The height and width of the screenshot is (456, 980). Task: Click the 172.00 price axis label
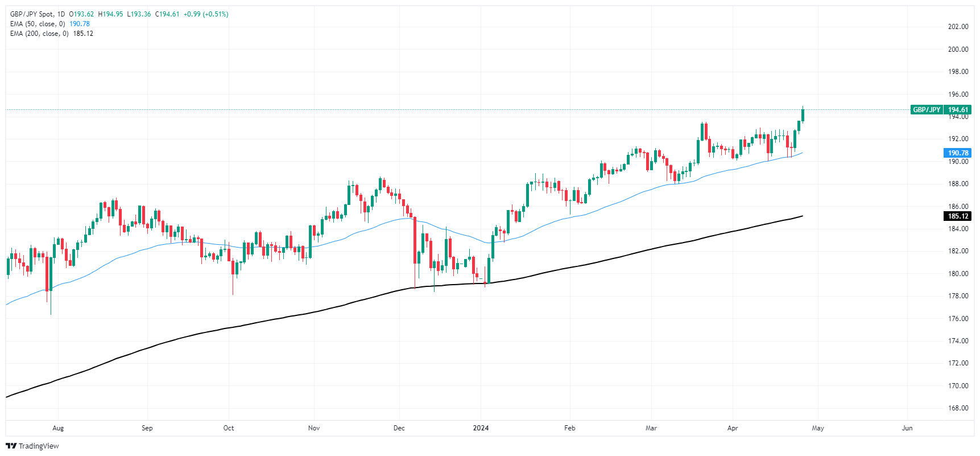958,363
